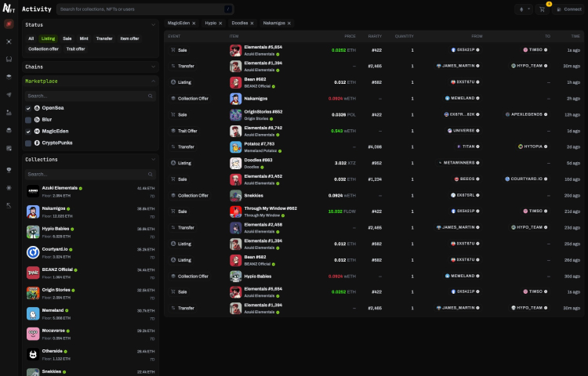Focus the Collections search field
This screenshot has height=376, width=588.
point(90,174)
